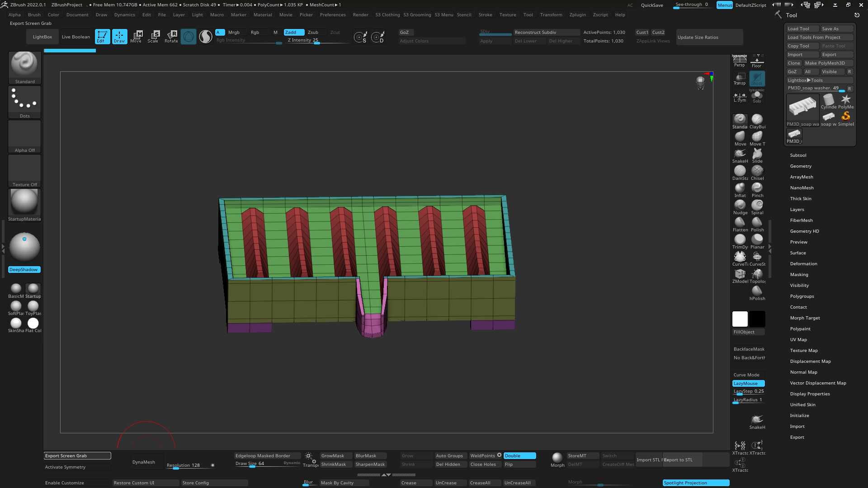Toggle Persp perspective view
This screenshot has width=868, height=488.
coord(740,61)
